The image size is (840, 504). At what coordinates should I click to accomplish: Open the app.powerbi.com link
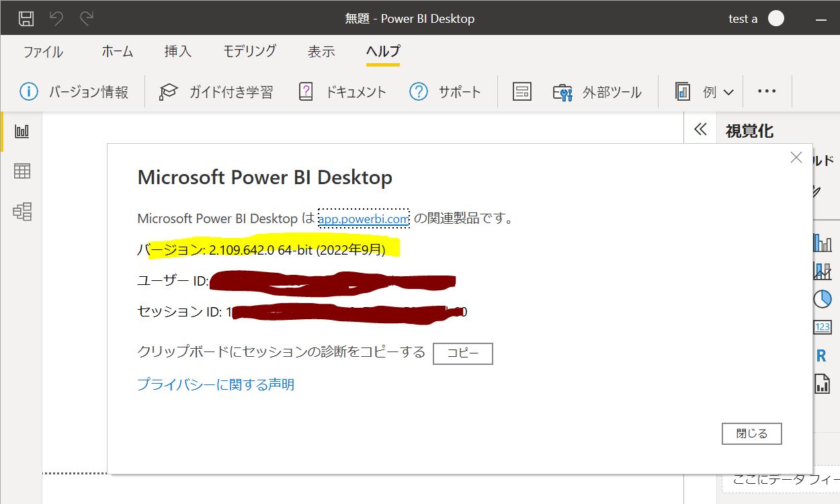(364, 218)
